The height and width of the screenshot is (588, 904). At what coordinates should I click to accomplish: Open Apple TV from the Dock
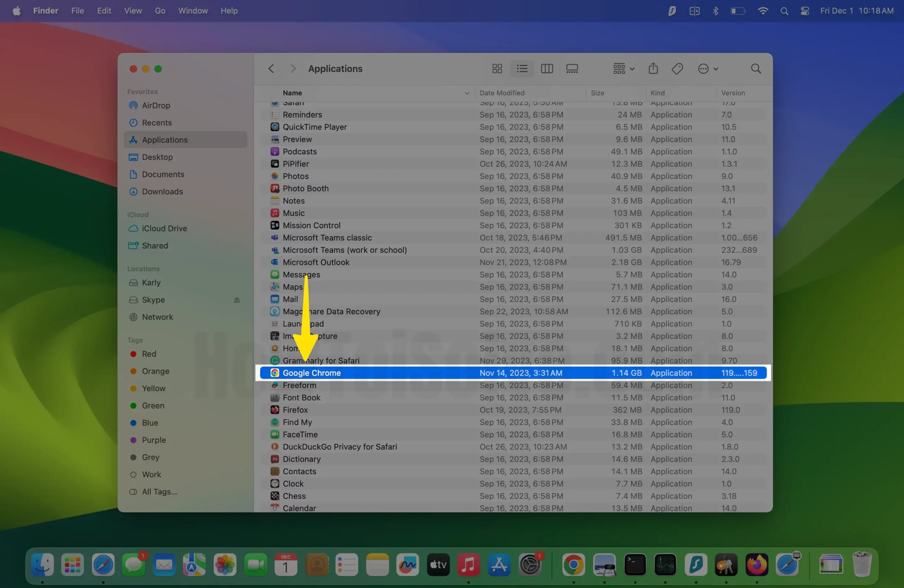tap(438, 565)
